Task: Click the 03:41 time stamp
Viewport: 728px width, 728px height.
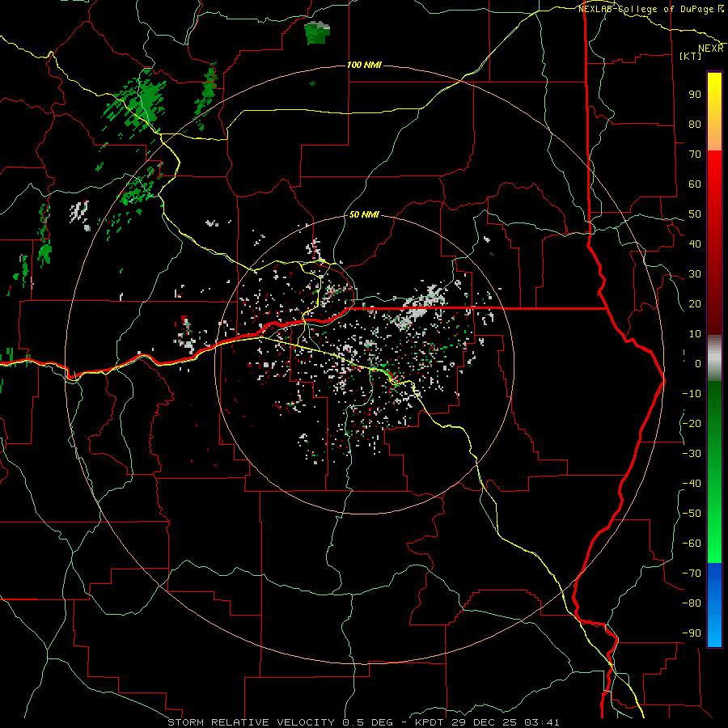Action: pos(542,722)
